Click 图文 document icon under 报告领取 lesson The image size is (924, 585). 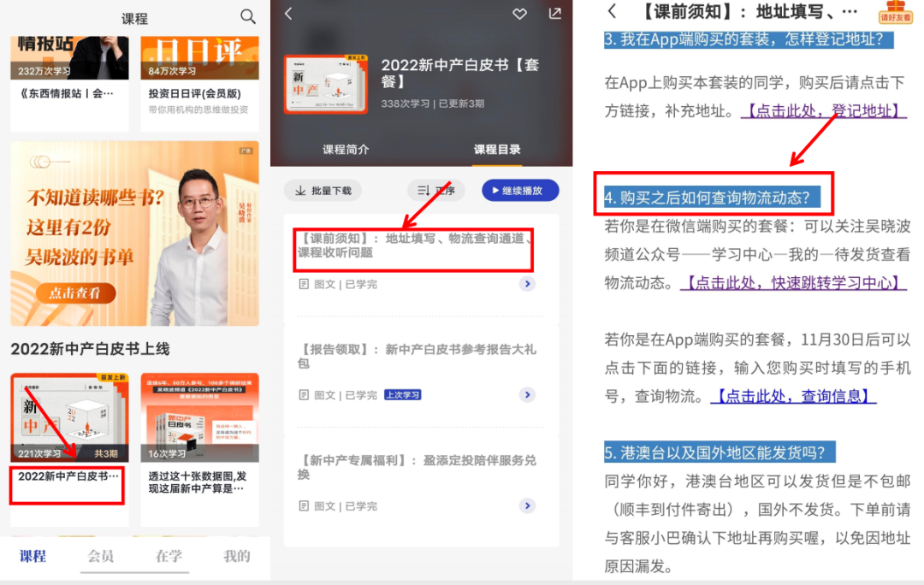304,395
